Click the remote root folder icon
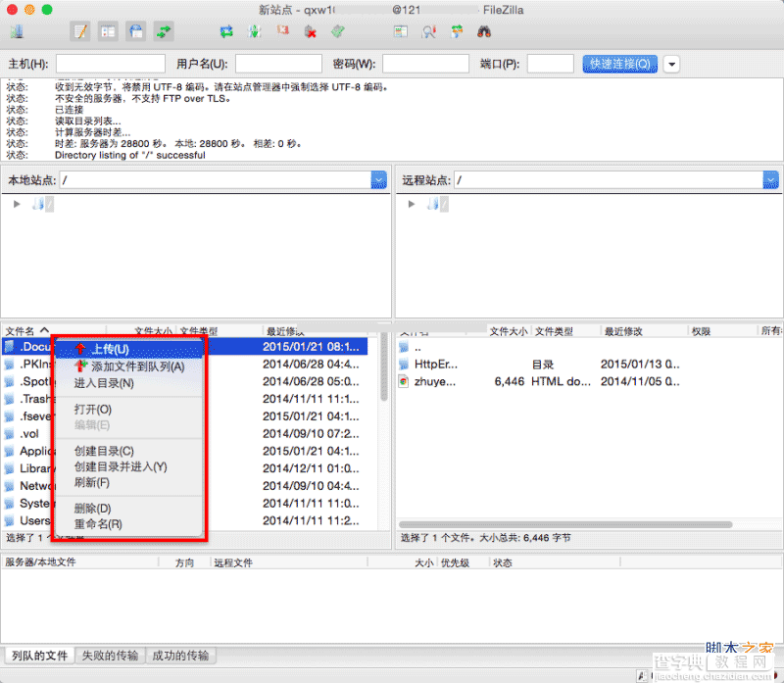 click(433, 204)
